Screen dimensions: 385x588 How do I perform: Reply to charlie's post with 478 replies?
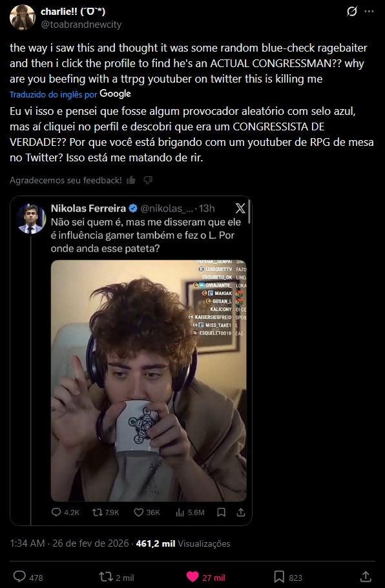pos(28,577)
